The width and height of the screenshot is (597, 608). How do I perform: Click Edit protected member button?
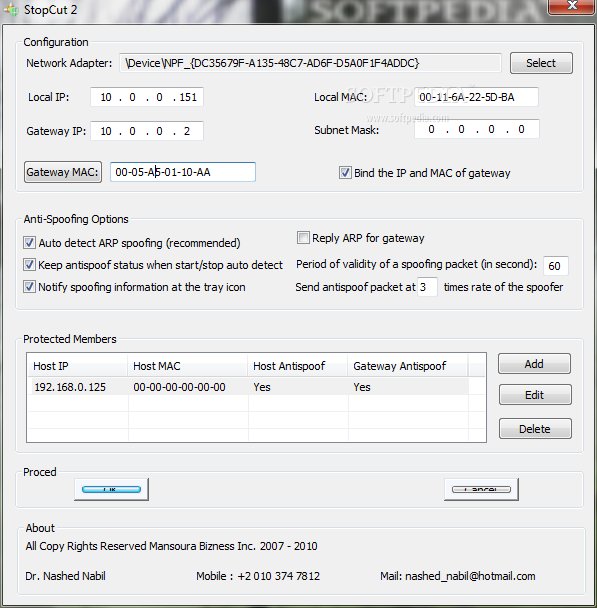tap(535, 395)
